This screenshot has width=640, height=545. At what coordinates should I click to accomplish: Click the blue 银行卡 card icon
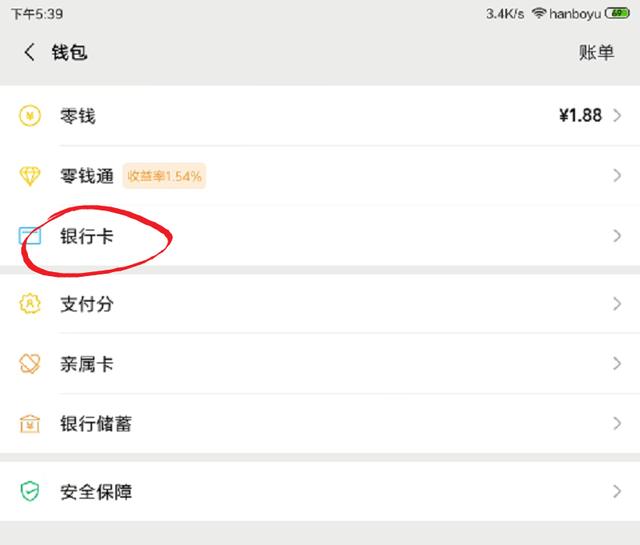click(30, 236)
